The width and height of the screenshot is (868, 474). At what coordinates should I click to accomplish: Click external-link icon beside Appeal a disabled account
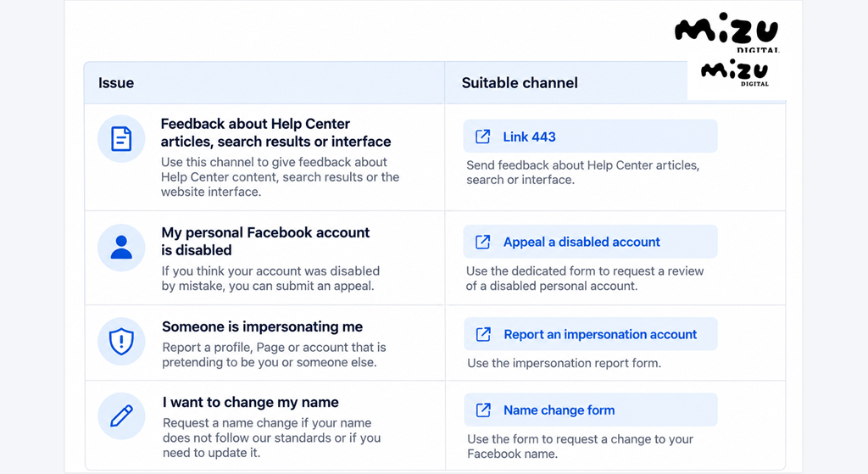click(x=482, y=242)
